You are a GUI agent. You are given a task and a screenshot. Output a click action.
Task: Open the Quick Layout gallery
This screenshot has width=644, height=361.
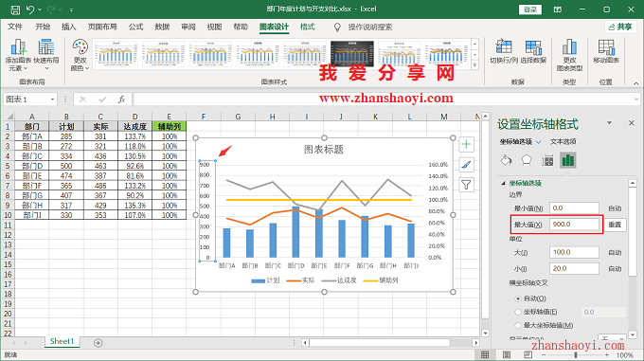pos(46,55)
